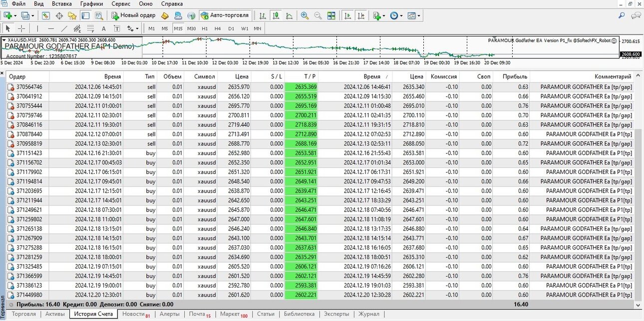Select the crosshair tool

[x=21, y=28]
